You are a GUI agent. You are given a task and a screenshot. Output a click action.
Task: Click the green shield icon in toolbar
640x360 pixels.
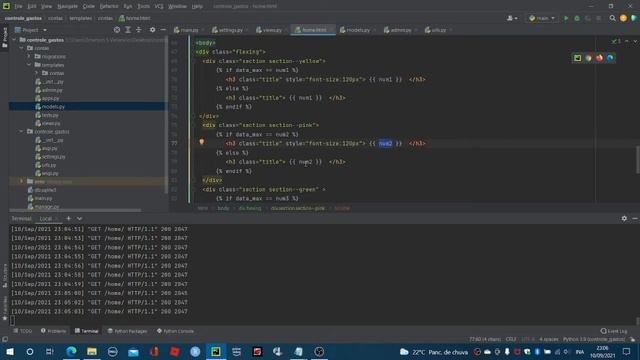633,18
